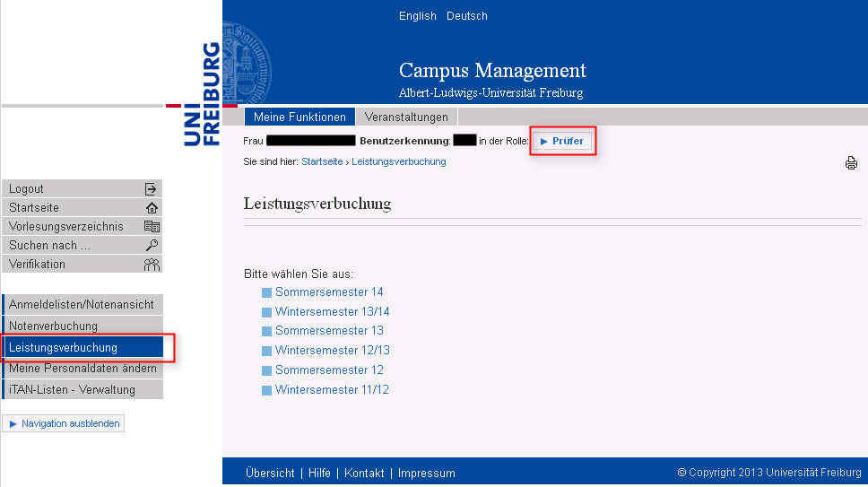The height and width of the screenshot is (487, 868).
Task: Choose Wintersemester 12/13
Action: (x=332, y=351)
